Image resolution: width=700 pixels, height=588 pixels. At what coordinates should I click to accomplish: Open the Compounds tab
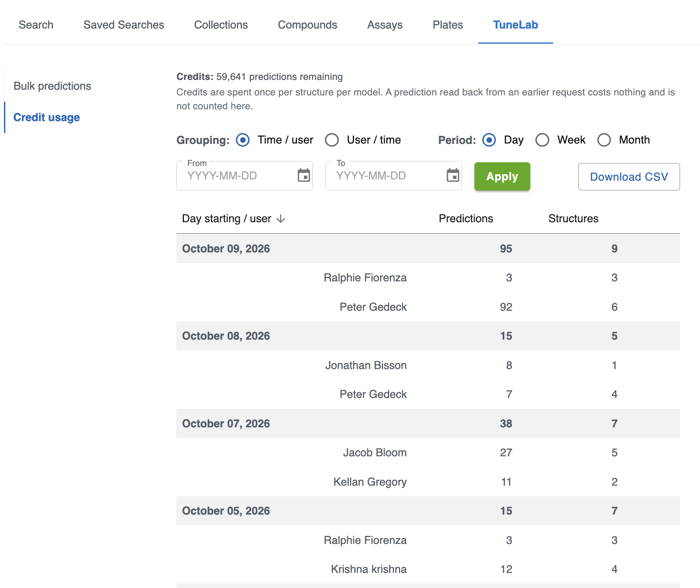tap(307, 25)
